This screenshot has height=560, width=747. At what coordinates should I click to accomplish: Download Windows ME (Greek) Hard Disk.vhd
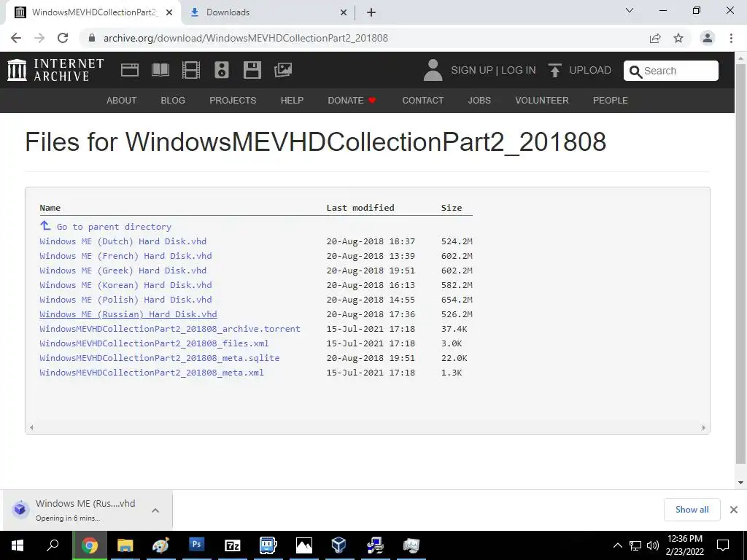pyautogui.click(x=123, y=271)
